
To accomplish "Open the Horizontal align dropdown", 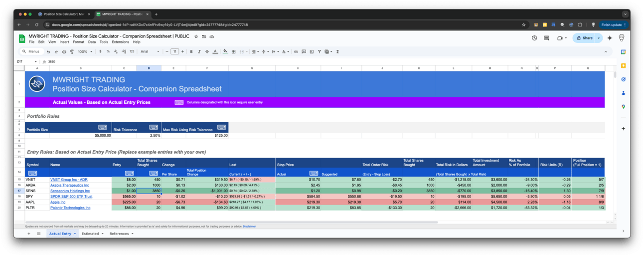I will (255, 51).
